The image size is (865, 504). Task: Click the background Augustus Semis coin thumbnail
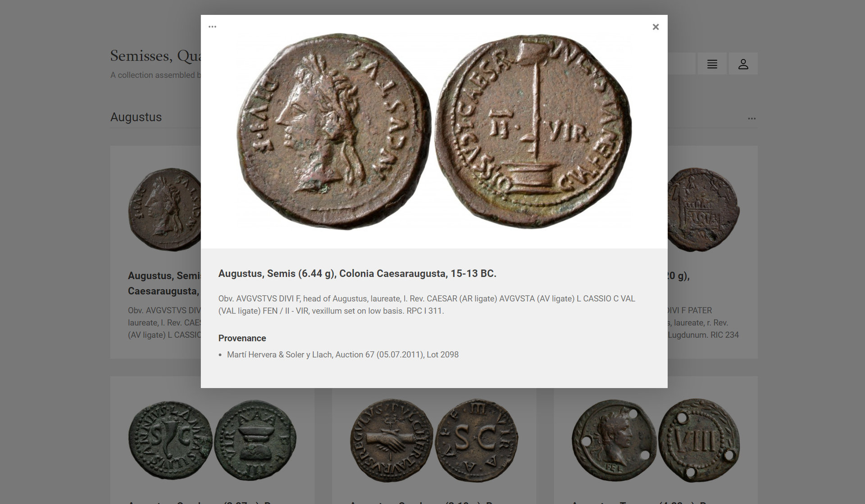click(164, 209)
